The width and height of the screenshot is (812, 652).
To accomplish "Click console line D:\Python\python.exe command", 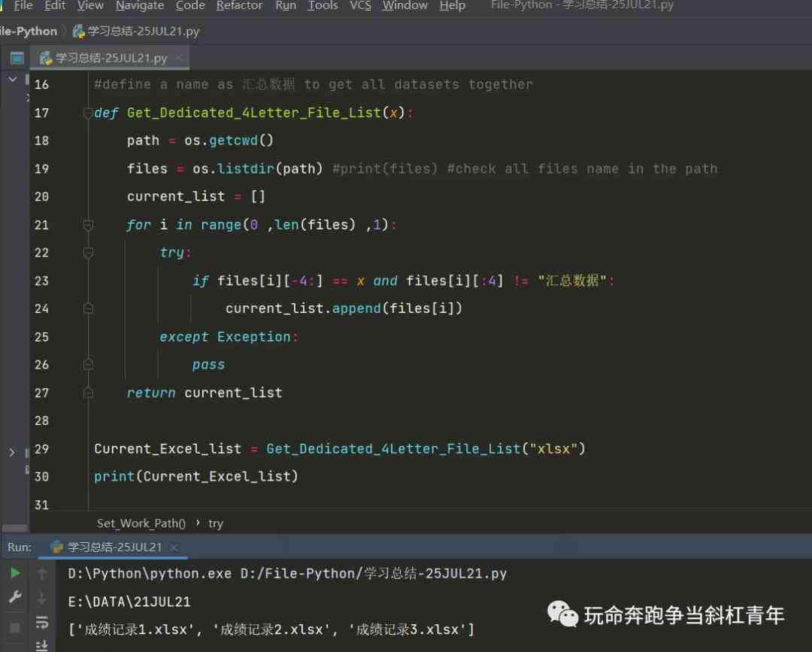I will pyautogui.click(x=287, y=574).
